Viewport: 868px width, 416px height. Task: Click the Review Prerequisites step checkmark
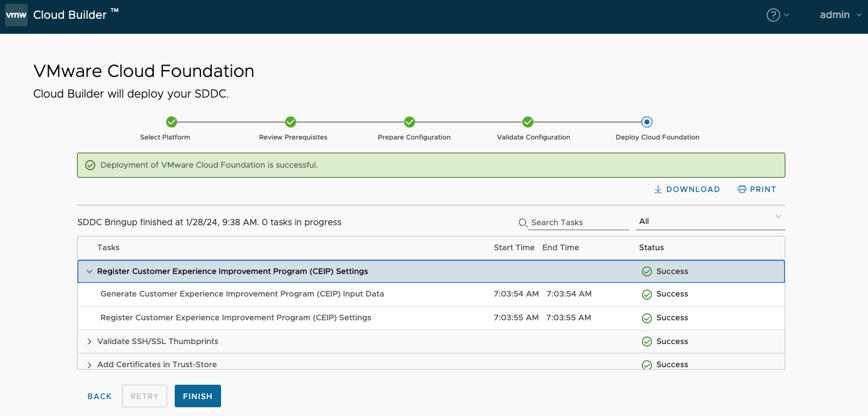pyautogui.click(x=290, y=122)
